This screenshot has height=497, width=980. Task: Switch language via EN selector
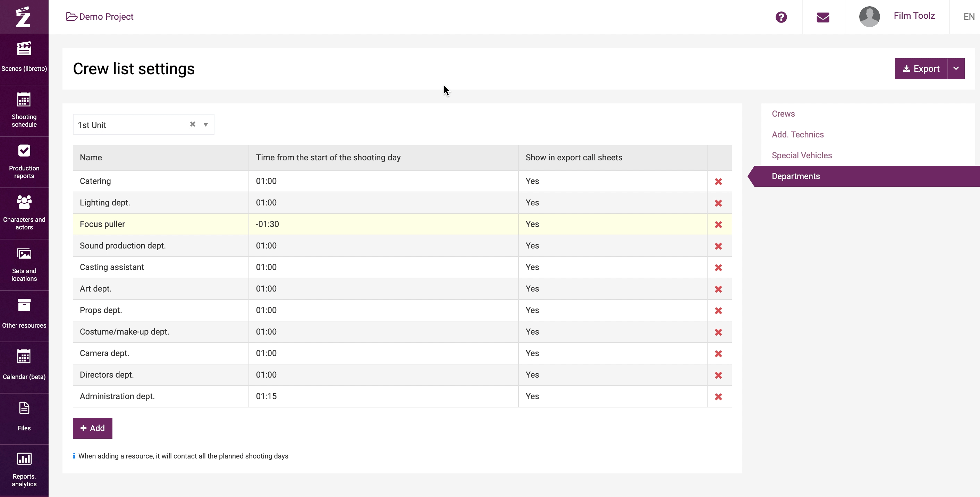point(969,17)
